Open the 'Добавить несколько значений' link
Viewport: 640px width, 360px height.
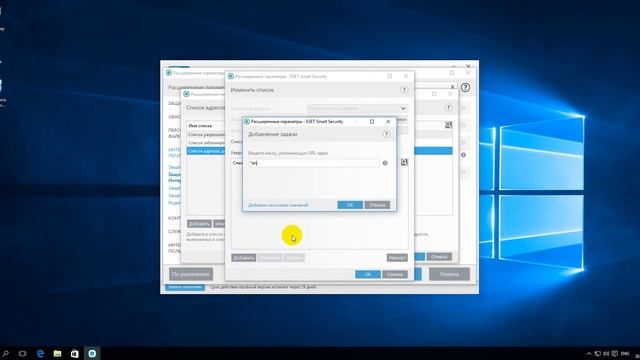(278, 205)
